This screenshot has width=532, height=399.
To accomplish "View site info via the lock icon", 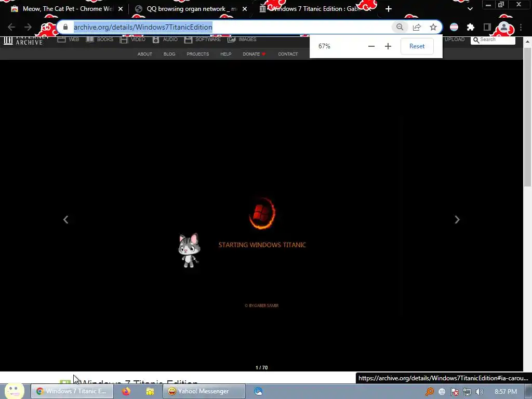I will click(65, 27).
